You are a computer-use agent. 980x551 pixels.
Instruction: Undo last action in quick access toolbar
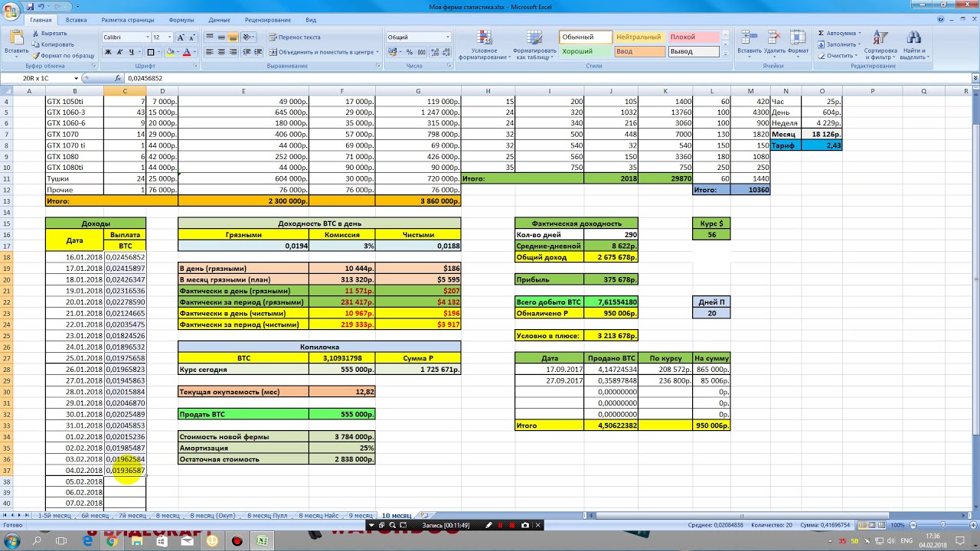(41, 6)
